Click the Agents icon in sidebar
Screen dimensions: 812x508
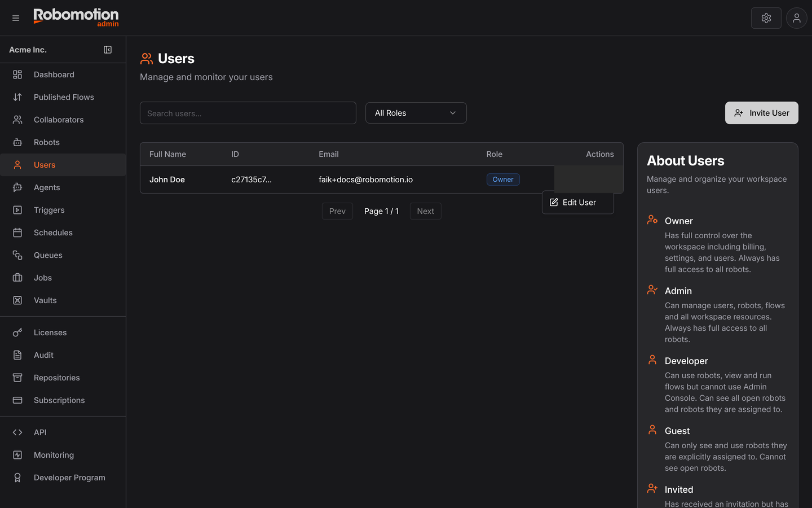point(17,187)
